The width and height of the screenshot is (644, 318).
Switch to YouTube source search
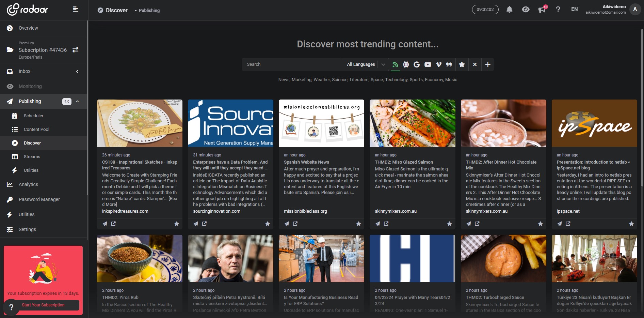(x=428, y=64)
